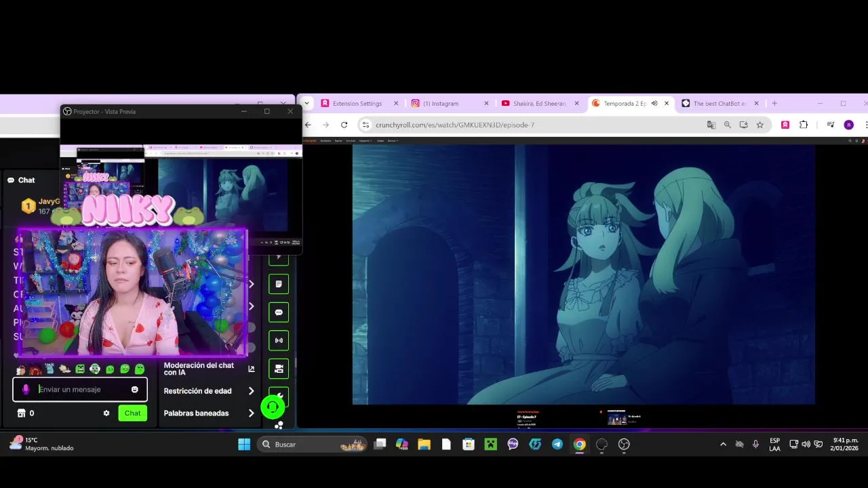Image resolution: width=868 pixels, height=488 pixels.
Task: Click the broadcast signal icon in sidebar
Action: [279, 340]
